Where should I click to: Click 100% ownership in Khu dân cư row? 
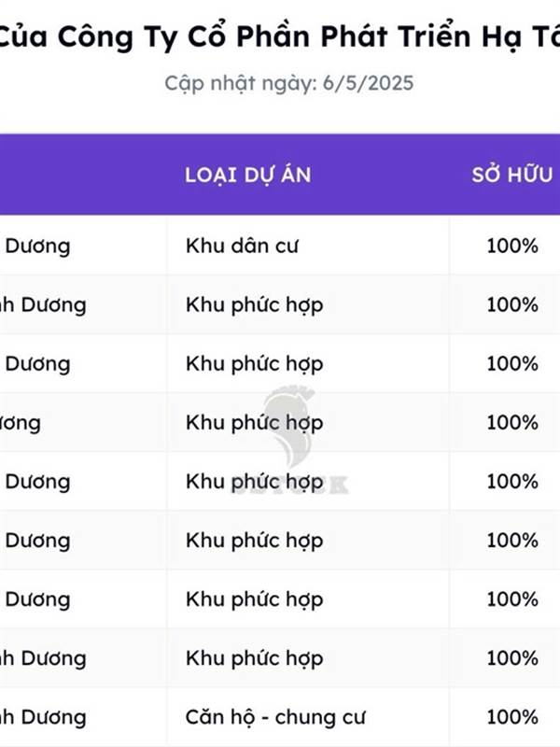pyautogui.click(x=512, y=246)
